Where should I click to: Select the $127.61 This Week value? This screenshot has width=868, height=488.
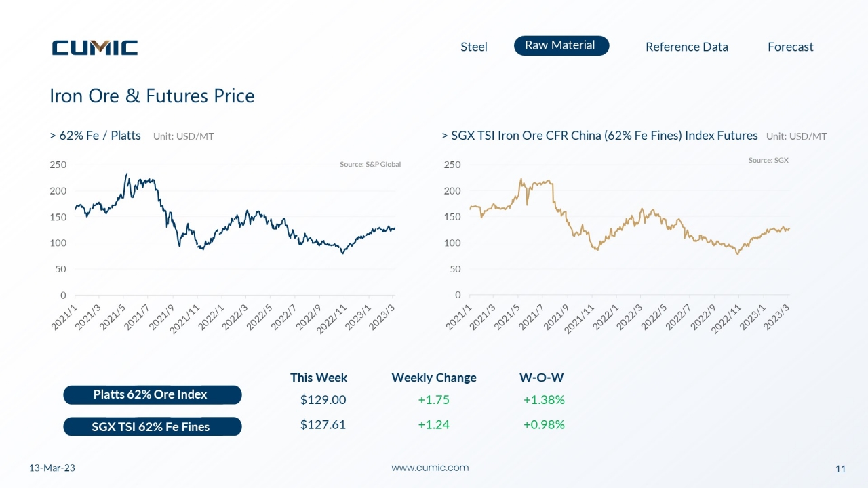tap(323, 425)
